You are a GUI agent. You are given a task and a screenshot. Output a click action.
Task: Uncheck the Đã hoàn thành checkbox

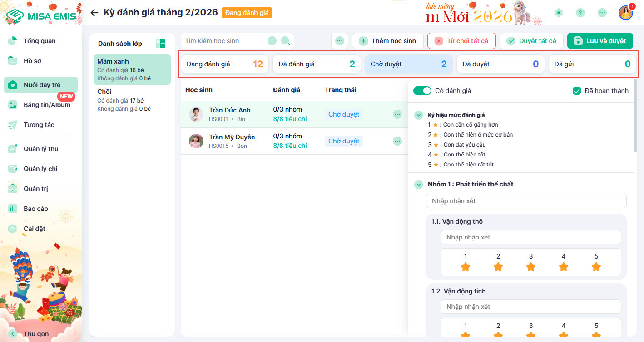click(x=577, y=91)
